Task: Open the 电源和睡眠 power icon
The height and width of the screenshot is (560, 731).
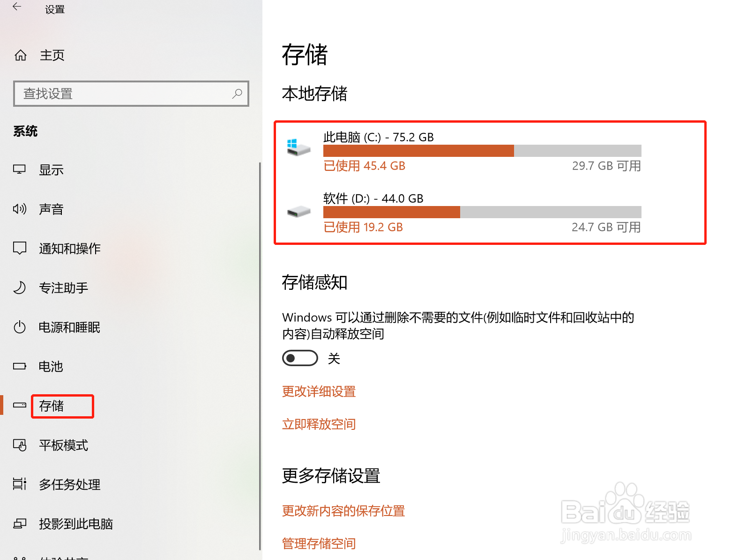Action: point(19,327)
